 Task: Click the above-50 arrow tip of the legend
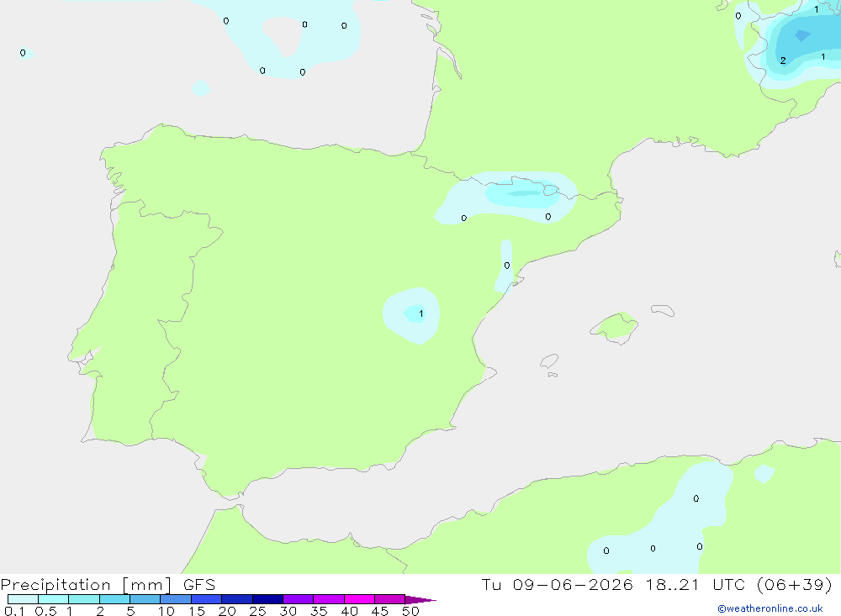tap(420, 599)
